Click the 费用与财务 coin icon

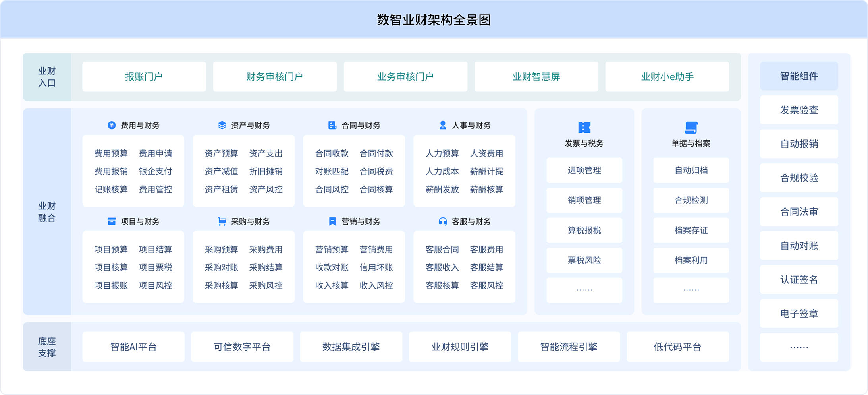pyautogui.click(x=112, y=125)
